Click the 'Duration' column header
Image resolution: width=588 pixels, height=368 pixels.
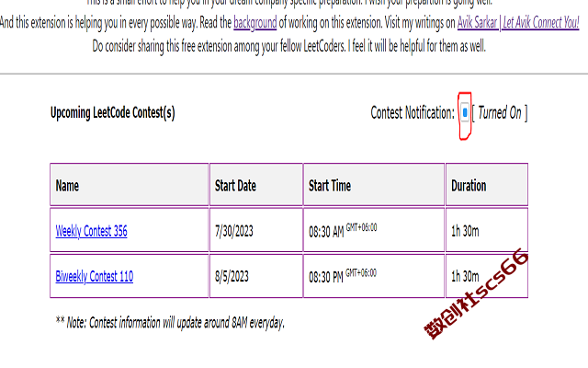click(487, 185)
